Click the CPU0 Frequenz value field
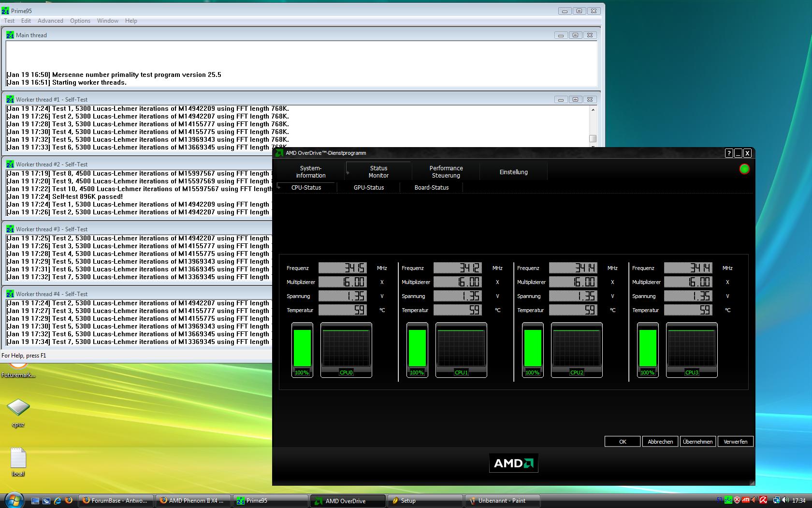 (343, 268)
